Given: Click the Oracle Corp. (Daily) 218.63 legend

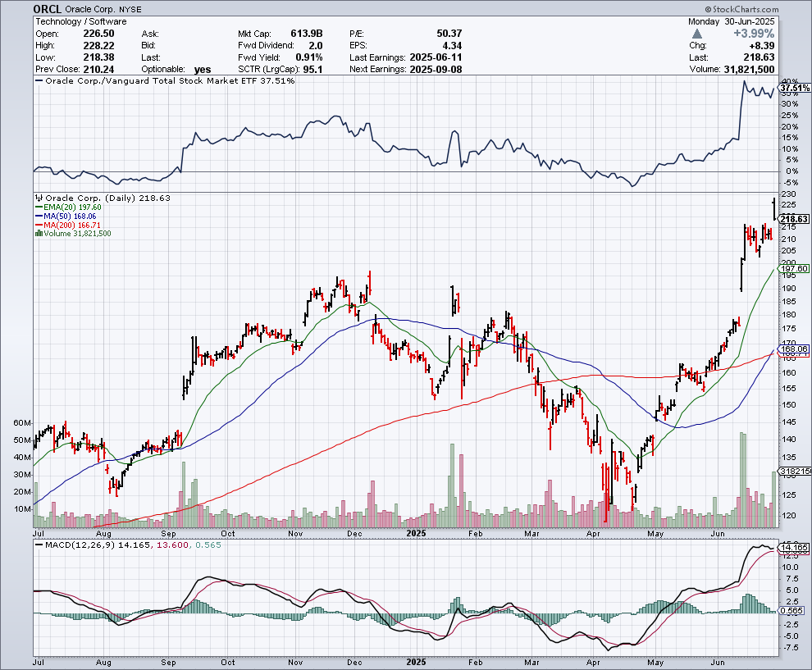Looking at the screenshot, I should point(103,198).
